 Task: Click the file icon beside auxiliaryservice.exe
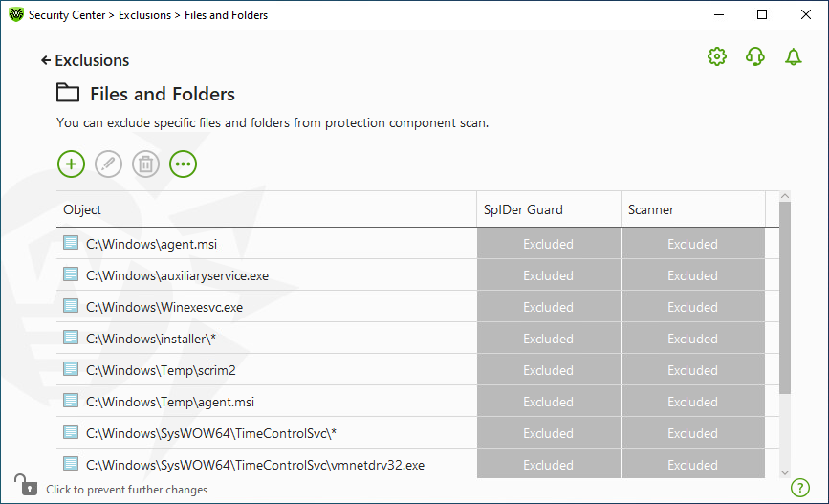pyautogui.click(x=71, y=274)
